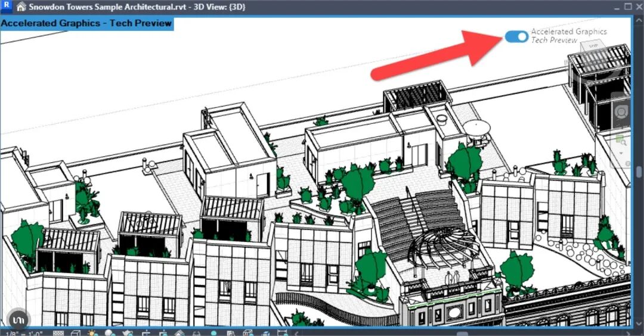
Task: Click the Revit logo in the title bar
Action: 7,7
